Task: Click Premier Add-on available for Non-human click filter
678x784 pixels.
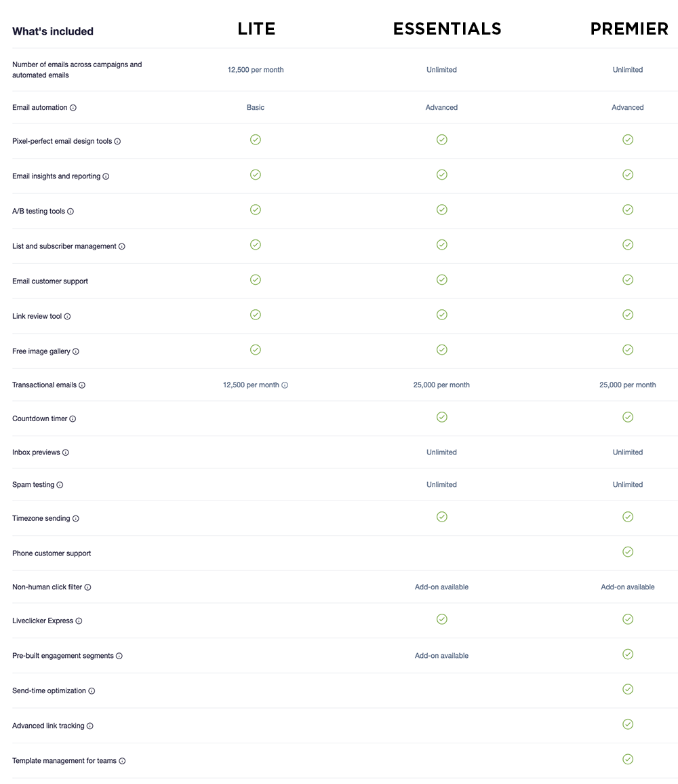Action: [628, 587]
